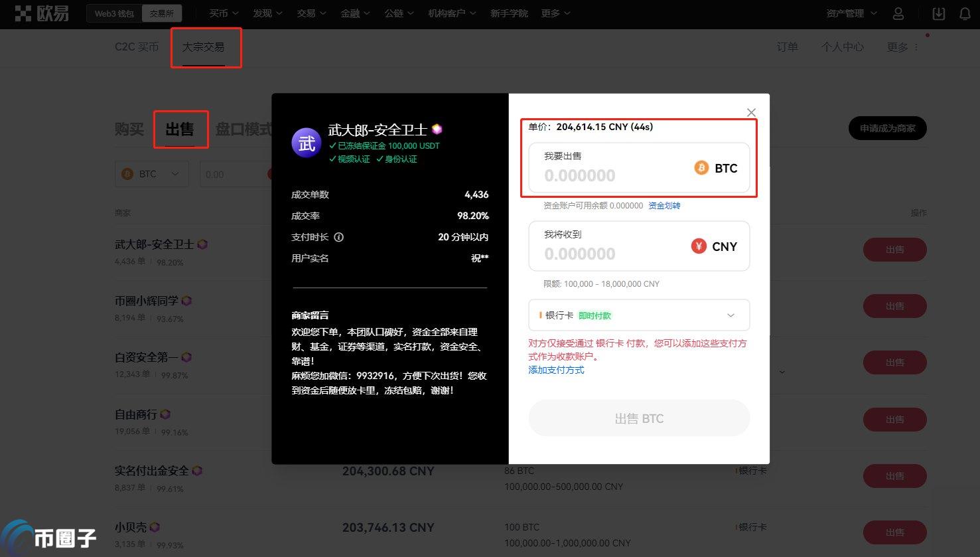Switch to 交易所 mode
Screen dimensions: 980x557
point(161,13)
